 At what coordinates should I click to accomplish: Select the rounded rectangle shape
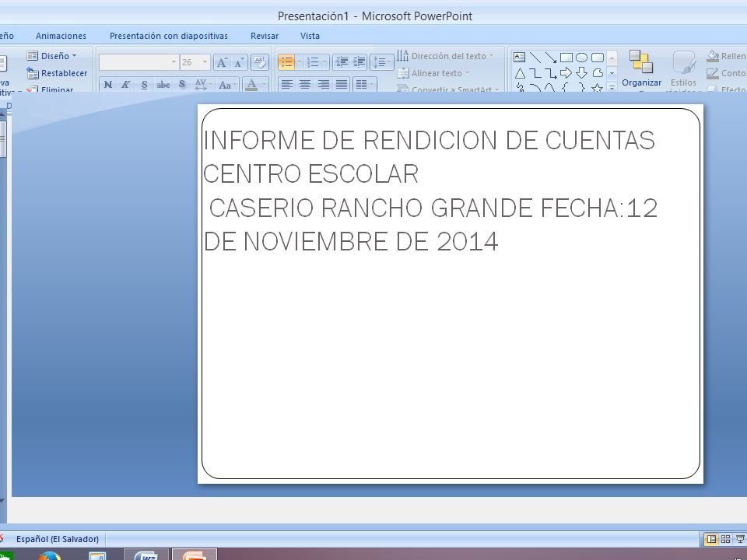click(598, 58)
